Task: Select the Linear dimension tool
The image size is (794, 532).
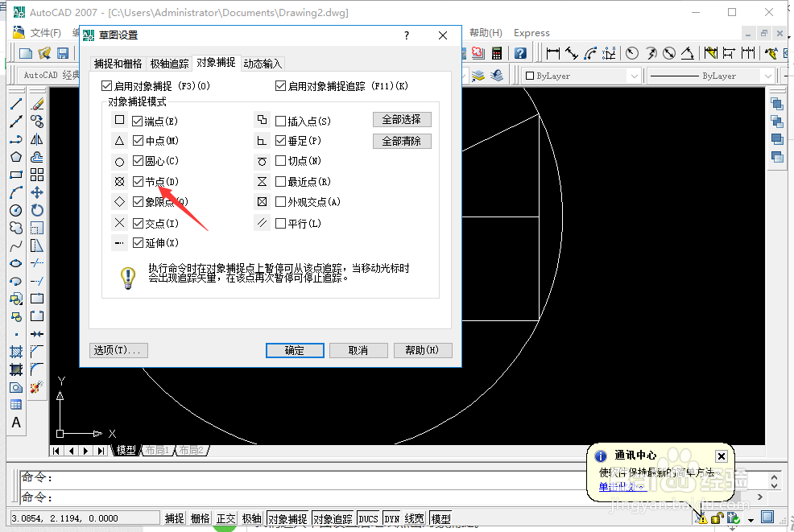Action: click(553, 53)
